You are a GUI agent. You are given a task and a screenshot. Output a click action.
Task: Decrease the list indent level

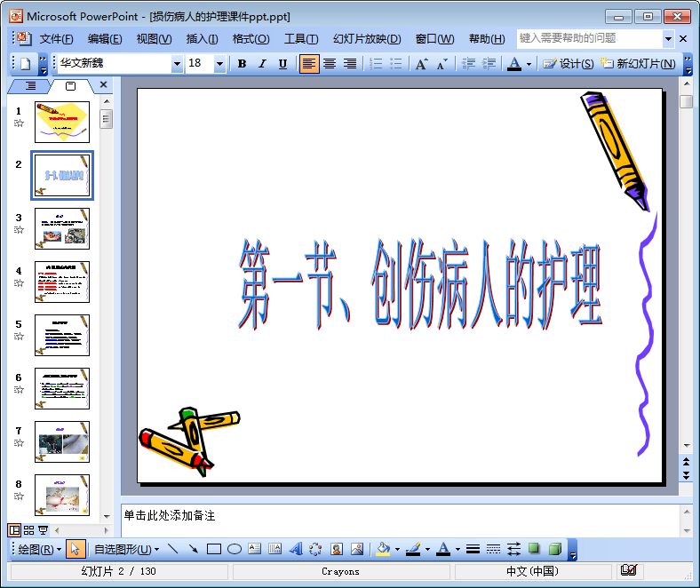click(x=468, y=64)
